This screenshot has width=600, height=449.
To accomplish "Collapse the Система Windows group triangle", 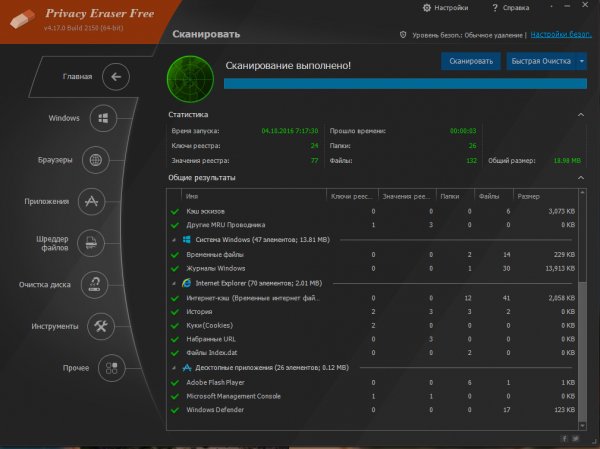I will point(174,240).
